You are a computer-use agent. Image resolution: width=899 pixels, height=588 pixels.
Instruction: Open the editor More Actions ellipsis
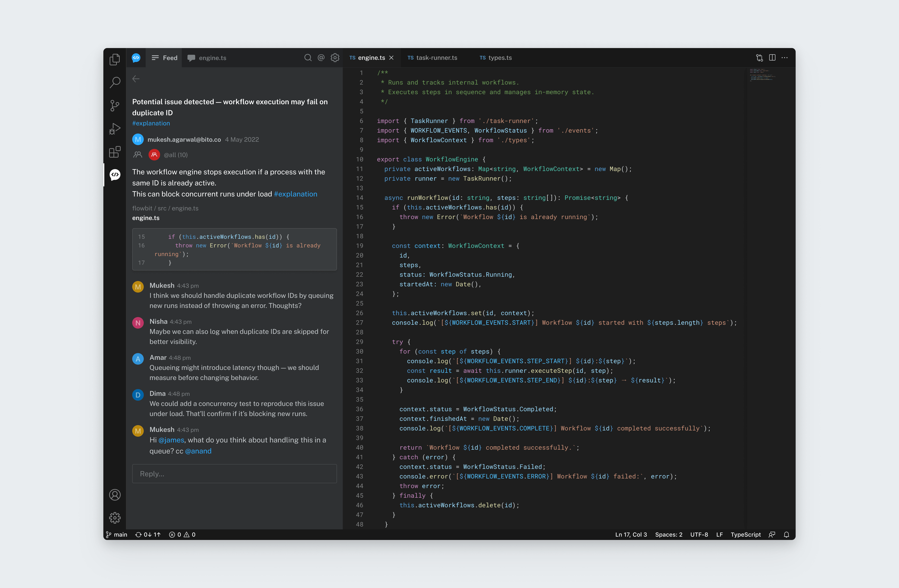pyautogui.click(x=785, y=58)
